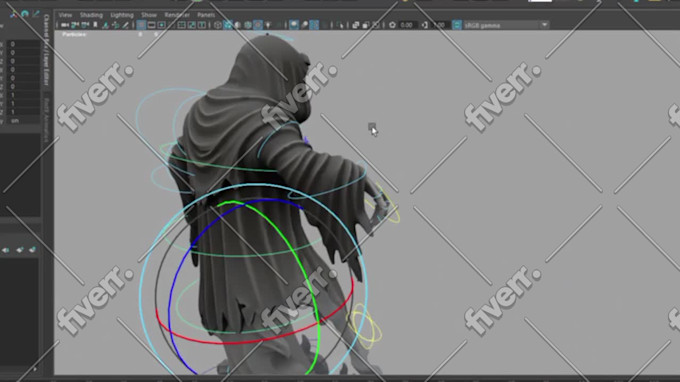The width and height of the screenshot is (680, 382).
Task: Click the Wireframe display icon
Action: point(218,25)
